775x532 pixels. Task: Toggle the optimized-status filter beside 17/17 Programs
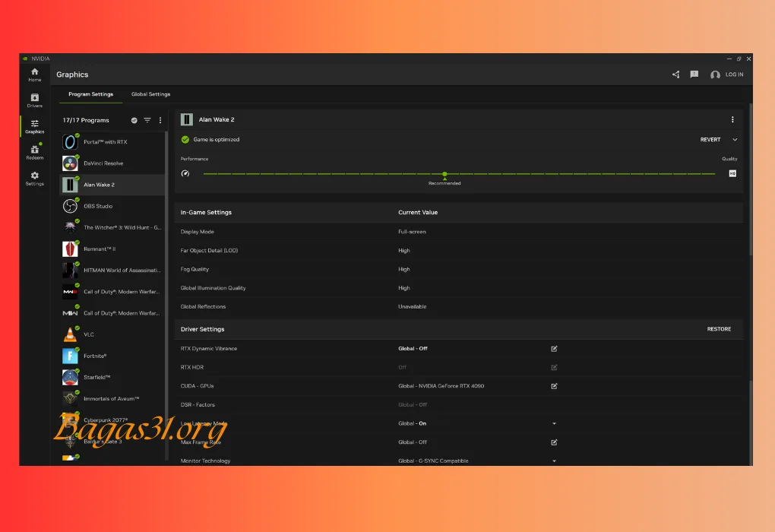click(x=134, y=120)
